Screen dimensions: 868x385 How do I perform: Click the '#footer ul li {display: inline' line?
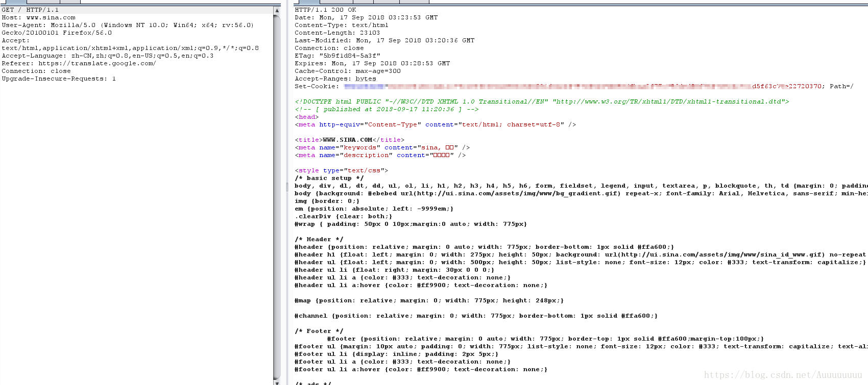(x=396, y=354)
